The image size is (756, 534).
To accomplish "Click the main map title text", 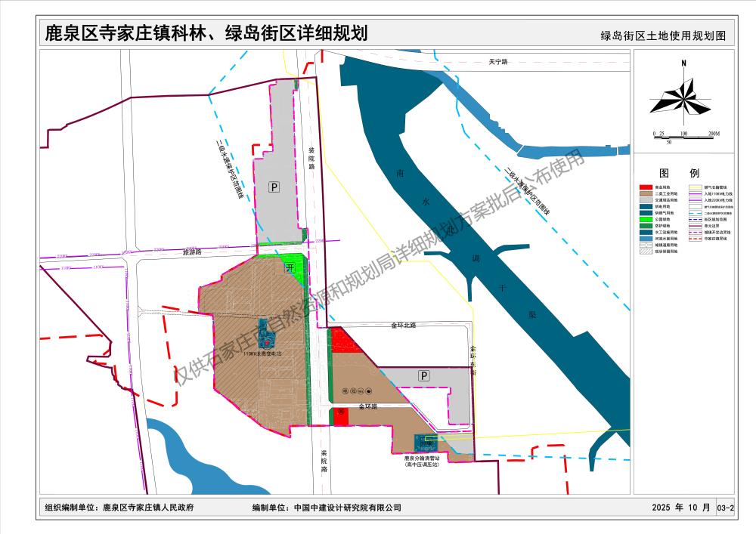I will pyautogui.click(x=206, y=33).
